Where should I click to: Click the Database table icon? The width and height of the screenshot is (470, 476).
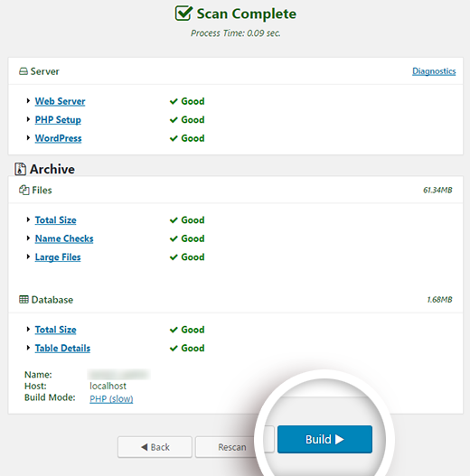(23, 299)
